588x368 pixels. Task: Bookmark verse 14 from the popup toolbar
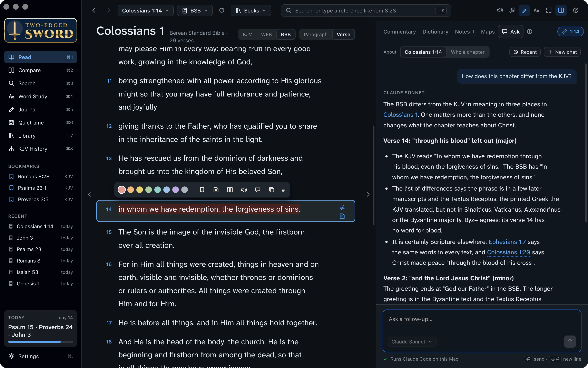pyautogui.click(x=202, y=190)
